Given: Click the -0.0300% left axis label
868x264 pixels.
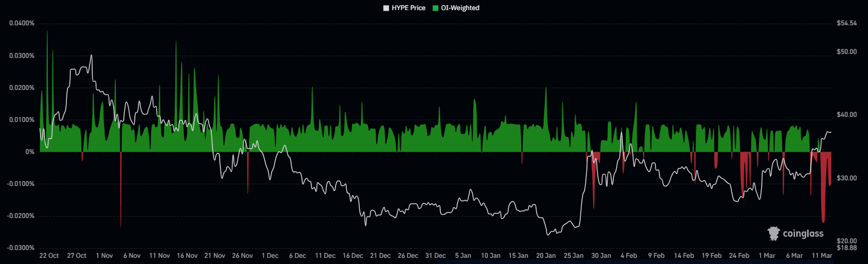Looking at the screenshot, I should point(21,248).
